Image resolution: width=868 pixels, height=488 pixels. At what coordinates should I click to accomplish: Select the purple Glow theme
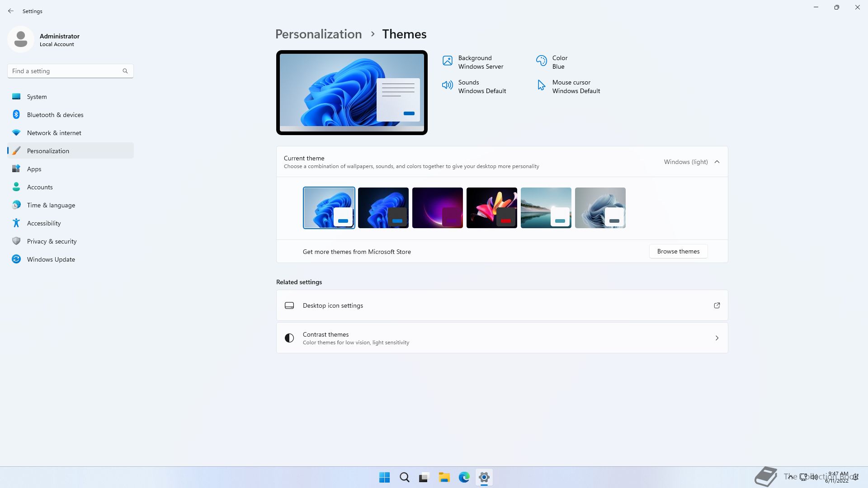coord(437,208)
